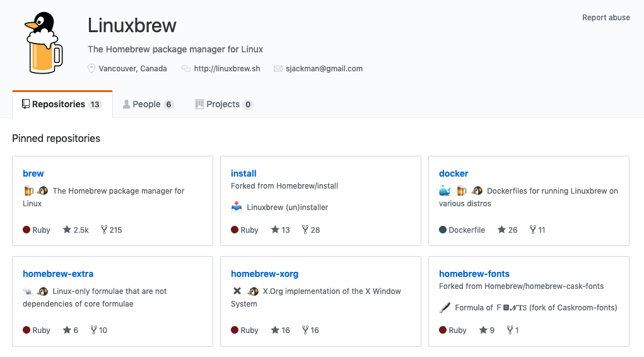Viewport: 644px width, 357px height.
Task: Open the http://linuxbrew.sh website link
Action: coord(226,69)
